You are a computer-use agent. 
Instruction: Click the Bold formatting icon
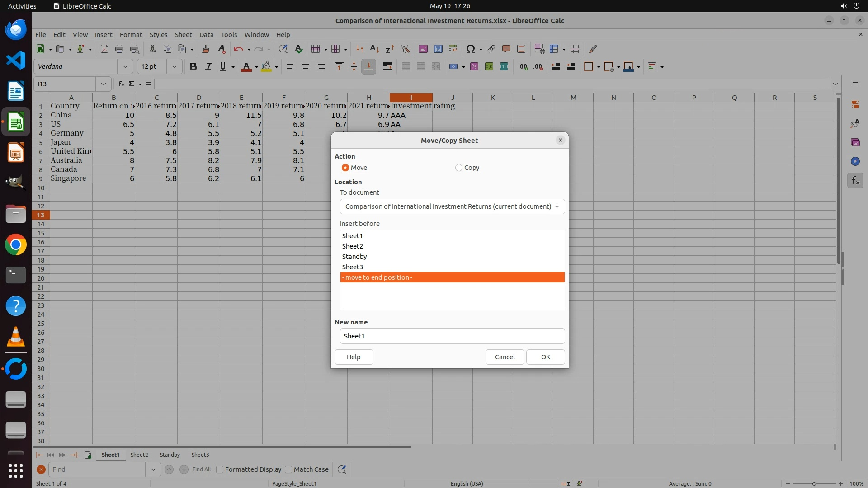pyautogui.click(x=193, y=66)
